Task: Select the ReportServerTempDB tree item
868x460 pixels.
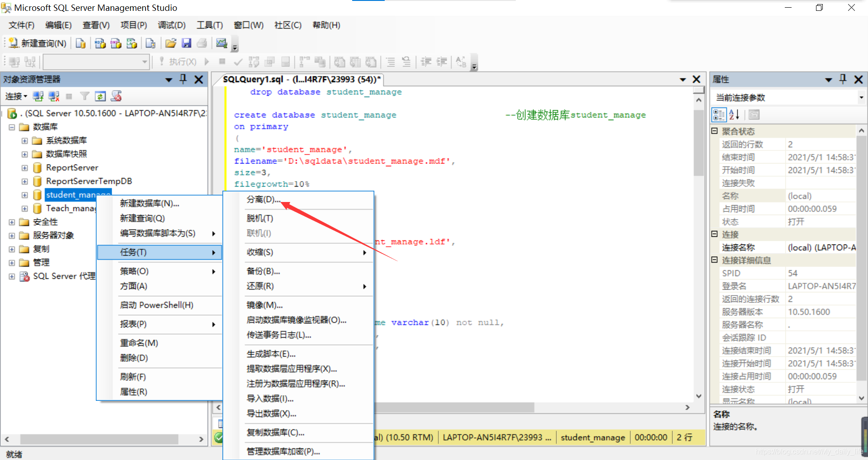Action: pyautogui.click(x=89, y=181)
